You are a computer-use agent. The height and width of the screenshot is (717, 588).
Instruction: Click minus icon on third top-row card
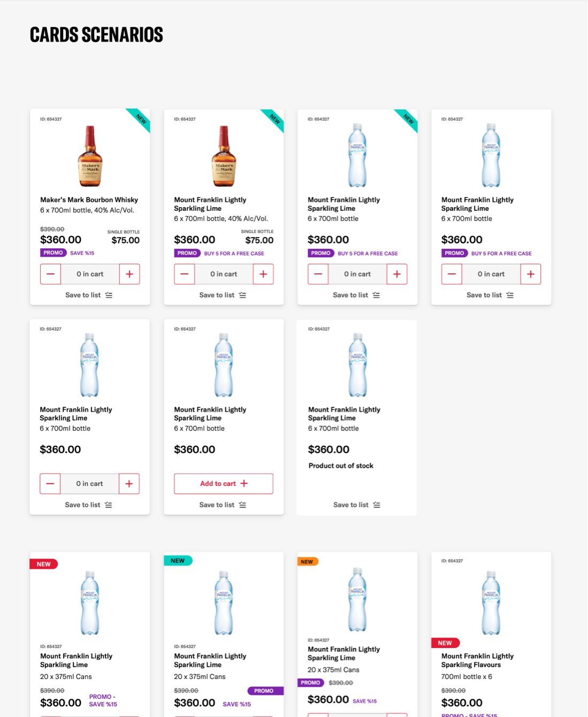(318, 274)
